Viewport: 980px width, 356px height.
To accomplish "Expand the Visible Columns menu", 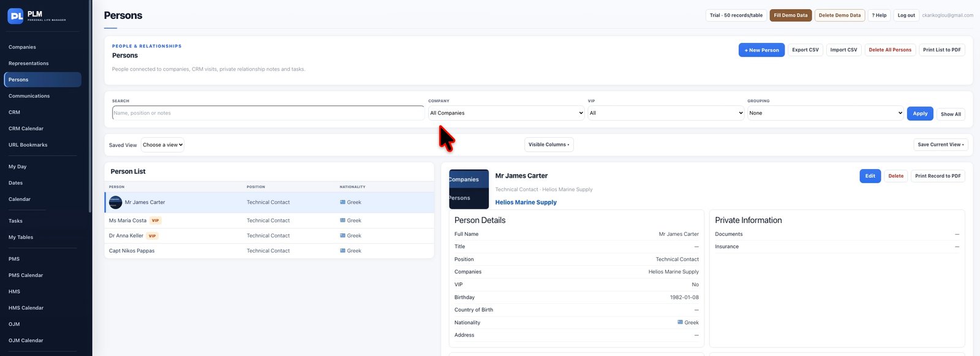I will (549, 145).
